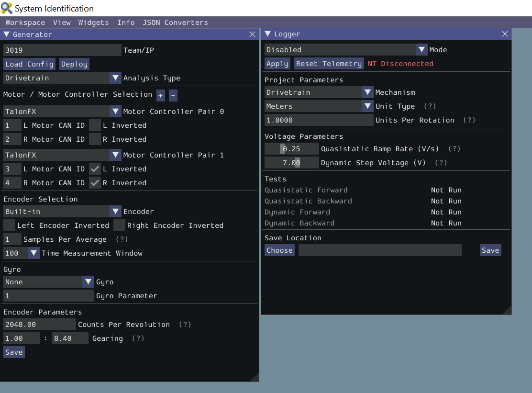The width and height of the screenshot is (532, 393).
Task: Toggle L Inverted for pair 0
Action: pos(95,125)
